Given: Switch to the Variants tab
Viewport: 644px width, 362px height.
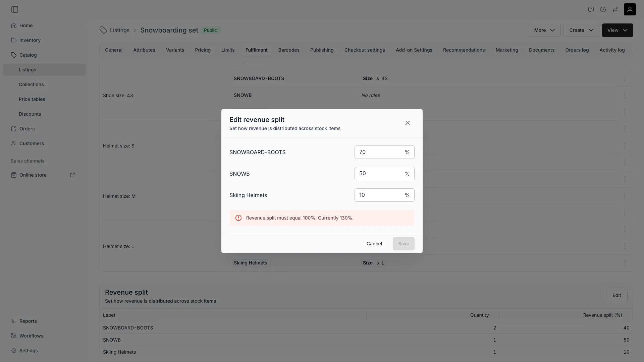Looking at the screenshot, I should coord(175,50).
